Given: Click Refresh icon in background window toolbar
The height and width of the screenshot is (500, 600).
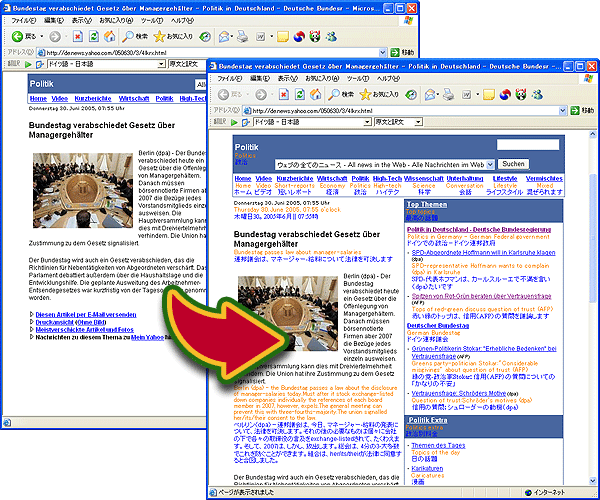Looking at the screenshot, I should click(94, 36).
